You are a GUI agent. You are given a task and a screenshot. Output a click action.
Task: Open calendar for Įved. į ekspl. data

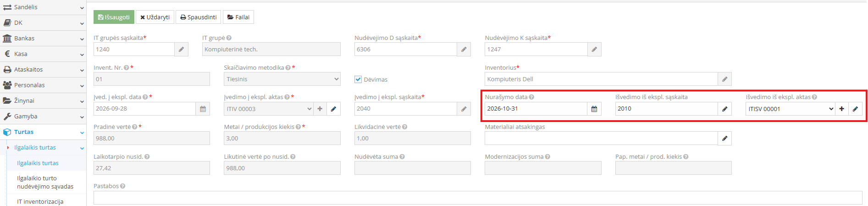203,109
